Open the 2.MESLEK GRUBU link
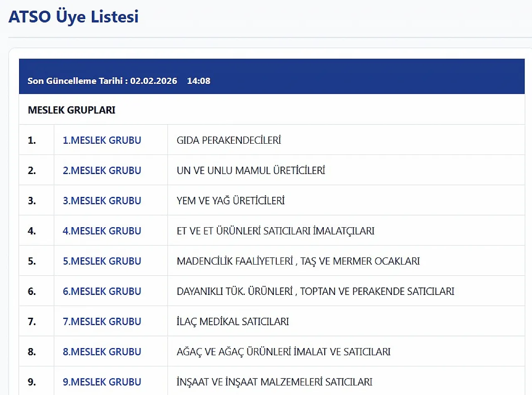The height and width of the screenshot is (395, 532). [x=102, y=171]
